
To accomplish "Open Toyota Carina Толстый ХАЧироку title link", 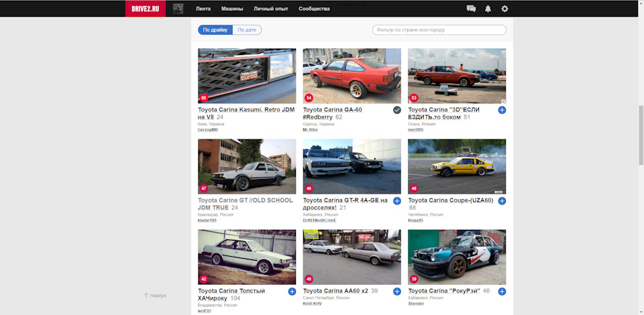I will click(x=231, y=294).
